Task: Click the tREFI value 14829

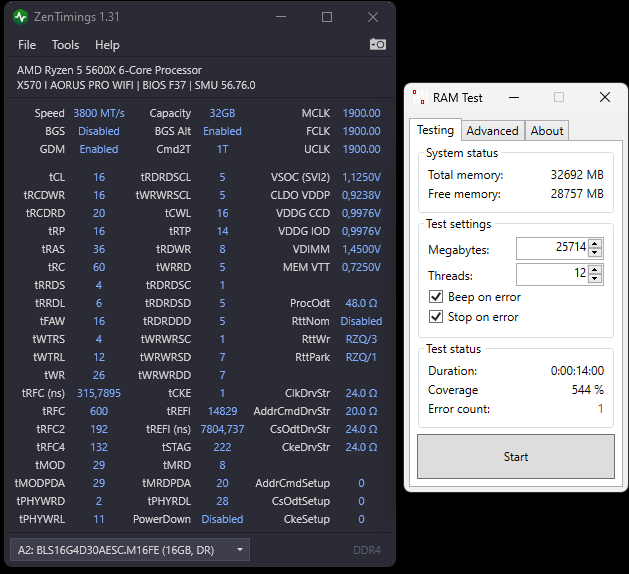Action: pyautogui.click(x=222, y=411)
